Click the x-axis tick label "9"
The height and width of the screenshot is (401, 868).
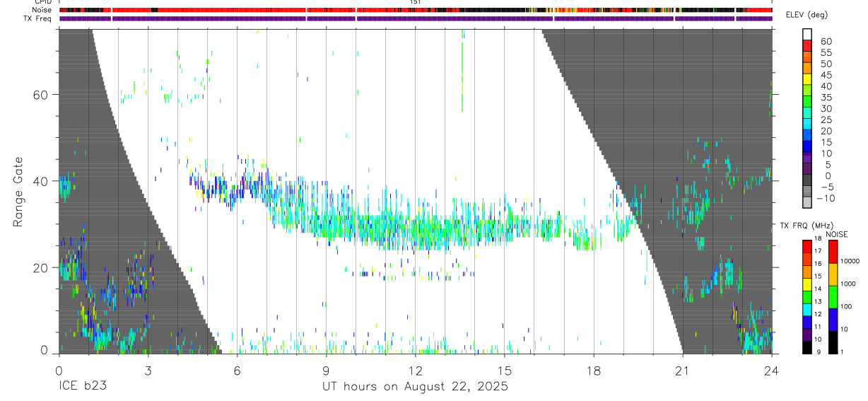326,370
